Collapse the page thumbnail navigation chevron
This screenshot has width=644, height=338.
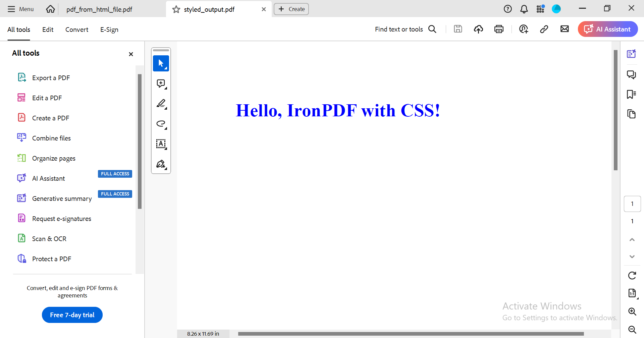[x=632, y=239]
